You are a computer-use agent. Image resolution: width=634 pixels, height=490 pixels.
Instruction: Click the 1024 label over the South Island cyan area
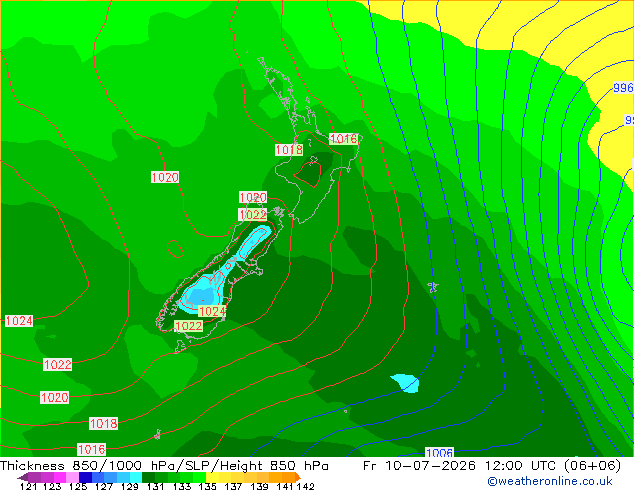[212, 311]
